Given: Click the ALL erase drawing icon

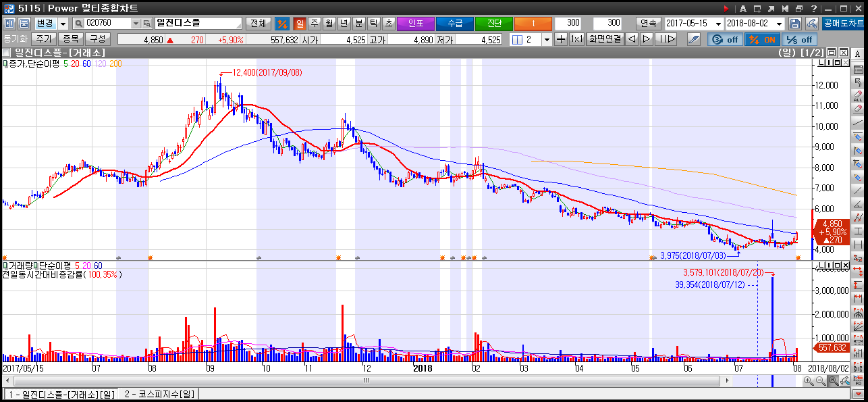Looking at the screenshot, I should click(x=859, y=95).
